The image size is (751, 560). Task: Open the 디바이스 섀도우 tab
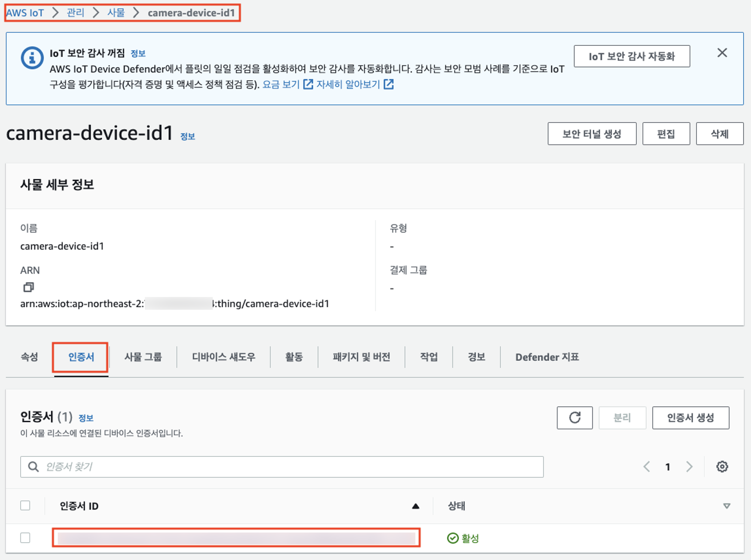[224, 357]
